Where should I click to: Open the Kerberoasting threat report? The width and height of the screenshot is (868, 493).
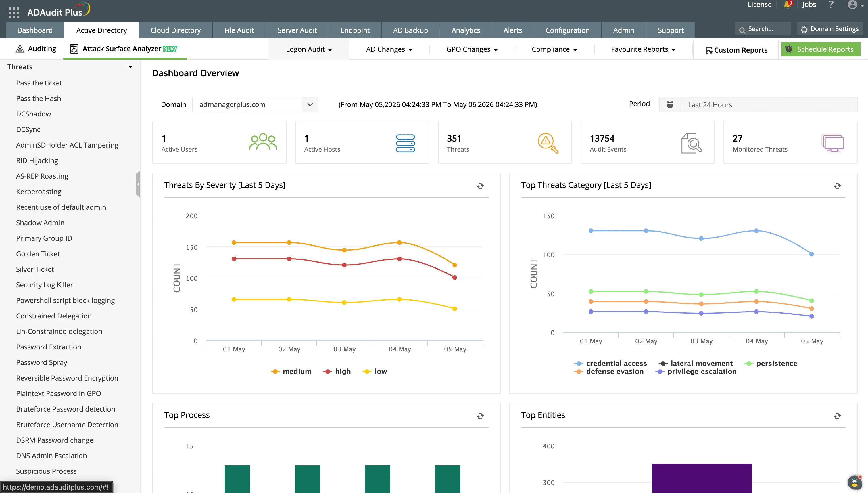pyautogui.click(x=39, y=192)
